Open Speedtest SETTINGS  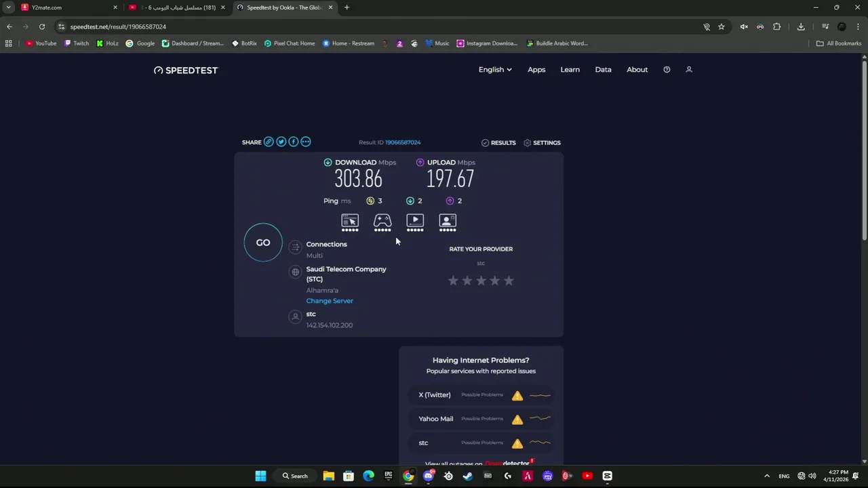[542, 142]
